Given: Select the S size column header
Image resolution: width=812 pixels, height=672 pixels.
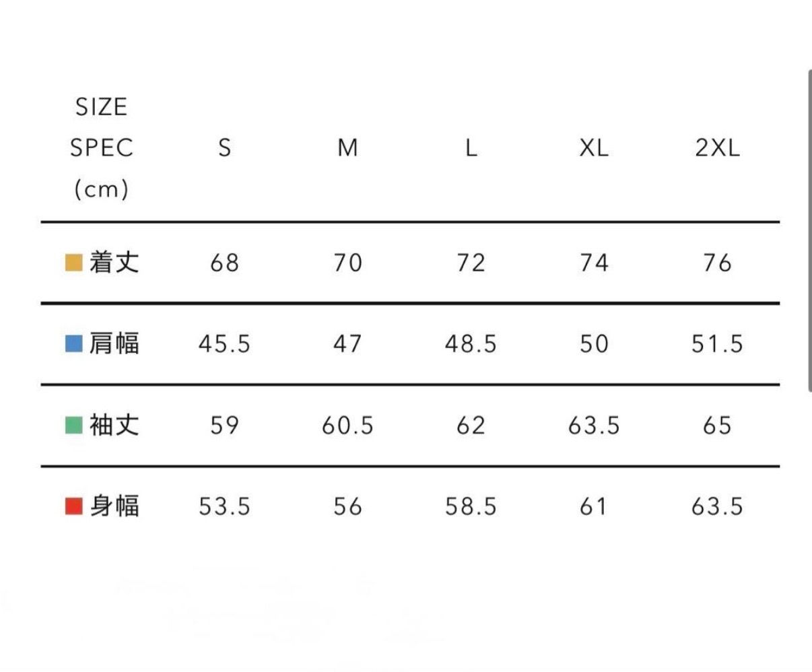Looking at the screenshot, I should click(224, 147).
